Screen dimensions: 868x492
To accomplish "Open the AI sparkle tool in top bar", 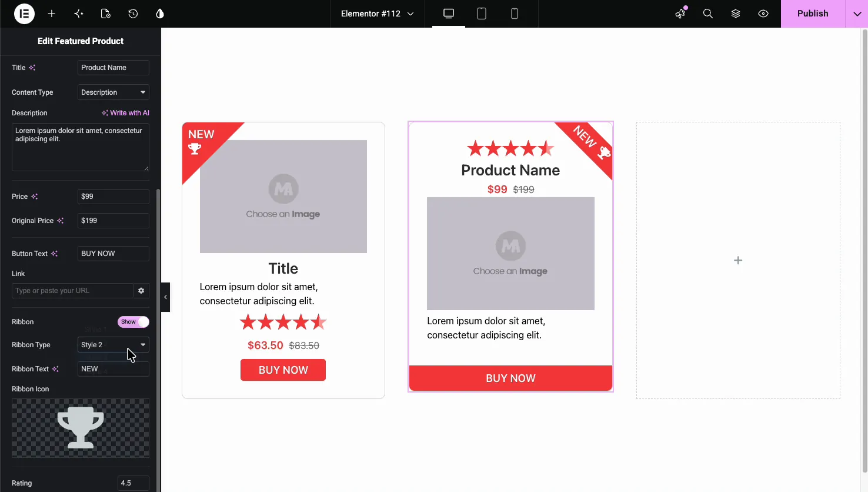I will 79,14.
